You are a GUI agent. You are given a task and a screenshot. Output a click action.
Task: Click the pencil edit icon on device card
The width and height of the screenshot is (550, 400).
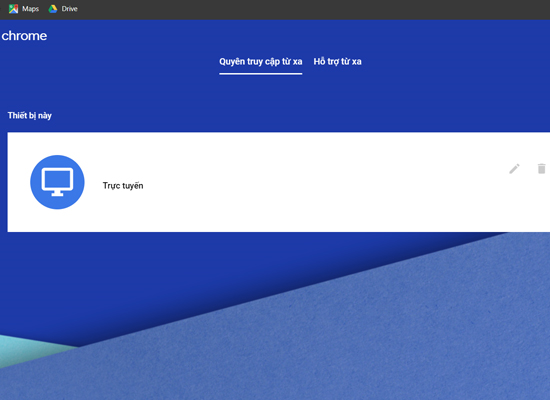click(x=514, y=169)
